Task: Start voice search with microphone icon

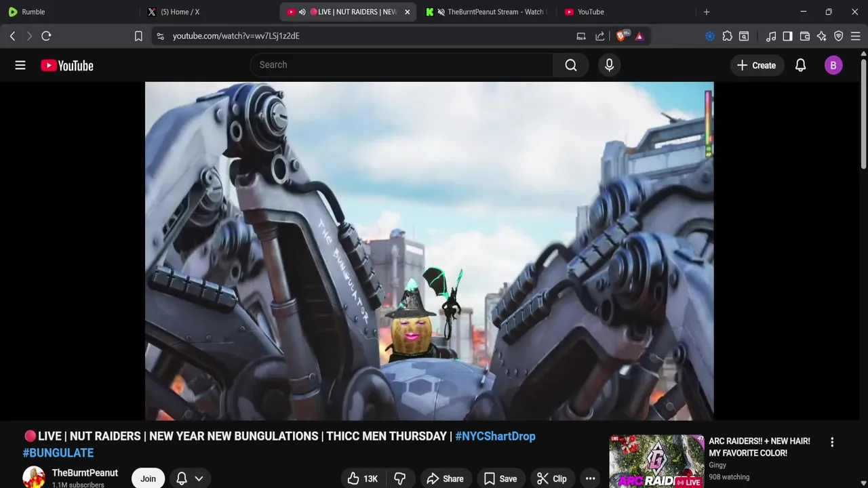Action: tap(609, 65)
